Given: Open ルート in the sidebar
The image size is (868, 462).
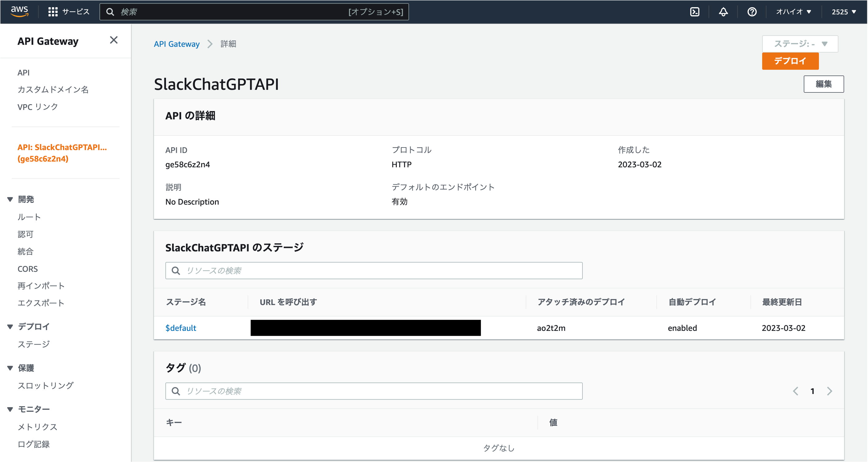Looking at the screenshot, I should [29, 217].
